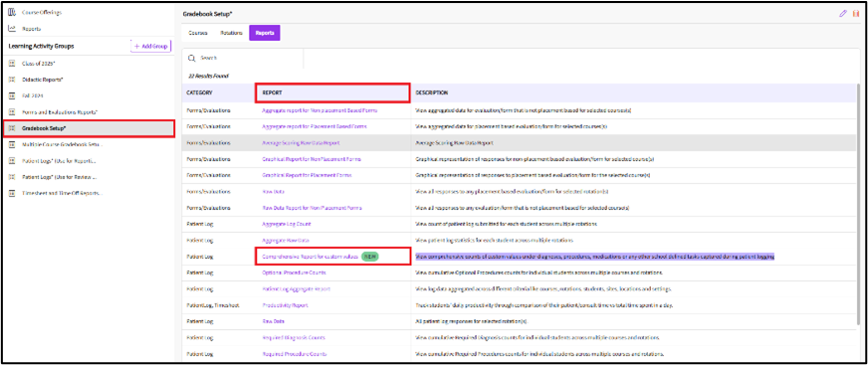This screenshot has height=365, width=868.
Task: Click into the Search input field
Action: (249, 58)
